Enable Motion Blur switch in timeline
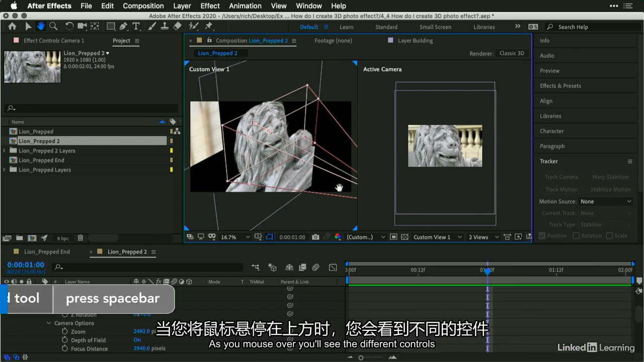 [316, 267]
